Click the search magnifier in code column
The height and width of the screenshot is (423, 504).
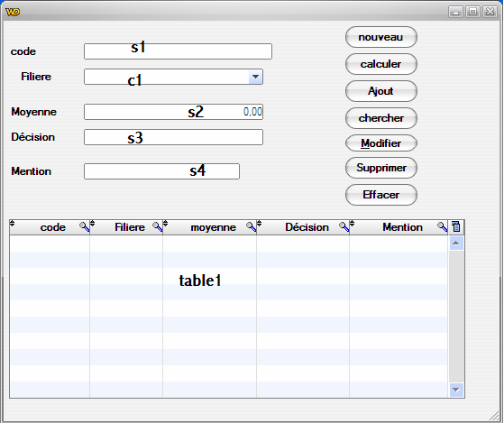tap(84, 226)
